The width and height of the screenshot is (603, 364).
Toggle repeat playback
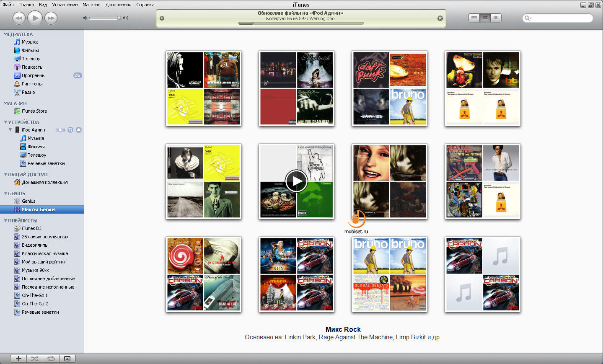51,359
